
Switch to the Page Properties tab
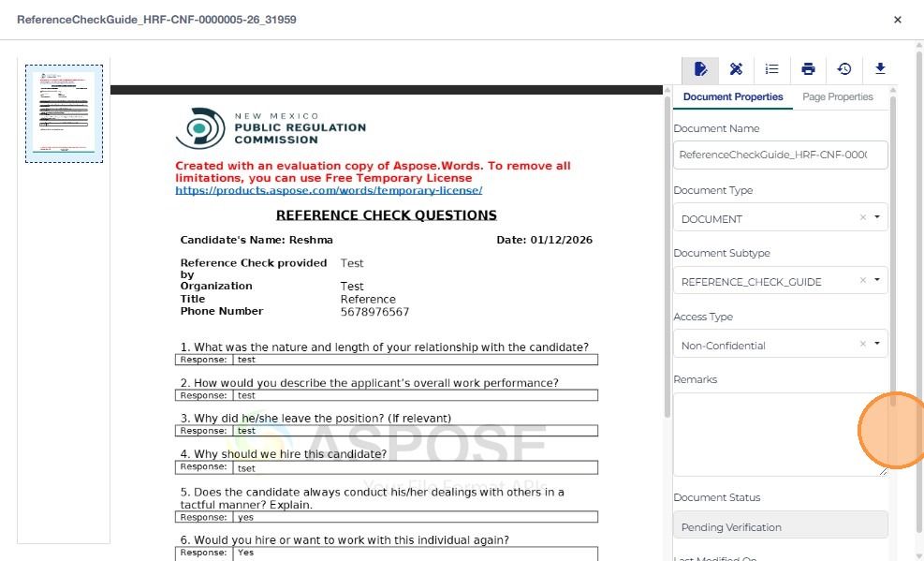(x=837, y=96)
